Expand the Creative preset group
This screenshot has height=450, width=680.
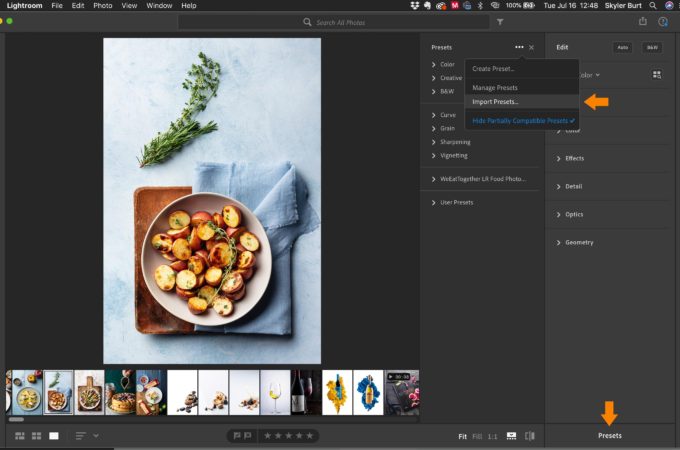click(447, 78)
